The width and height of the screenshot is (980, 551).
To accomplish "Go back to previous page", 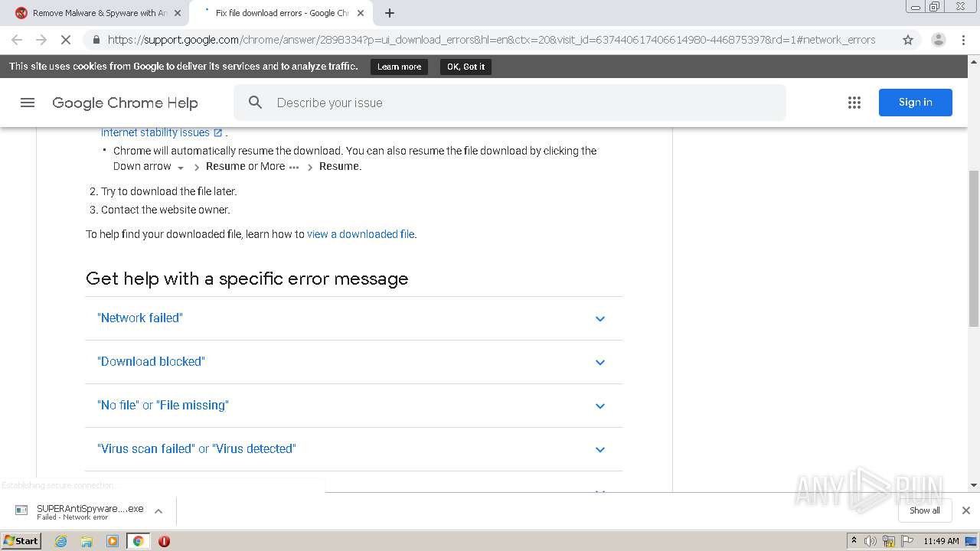I will (x=17, y=40).
